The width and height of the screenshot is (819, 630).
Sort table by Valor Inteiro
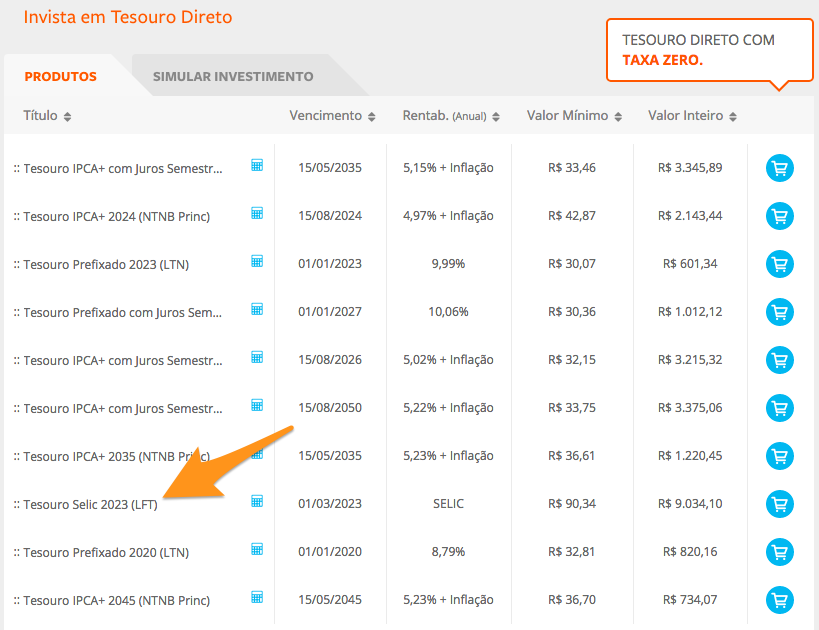click(692, 116)
